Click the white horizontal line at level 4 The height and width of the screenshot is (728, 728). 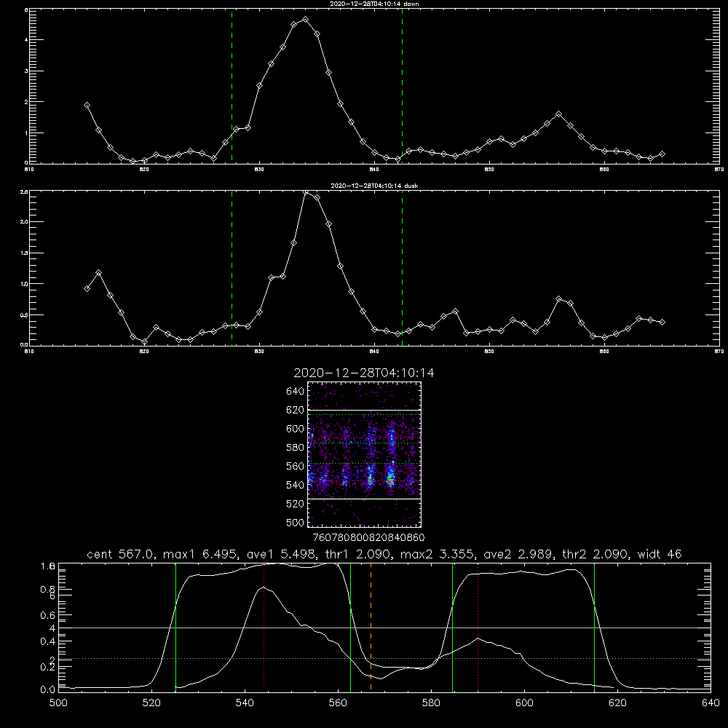(x=384, y=628)
